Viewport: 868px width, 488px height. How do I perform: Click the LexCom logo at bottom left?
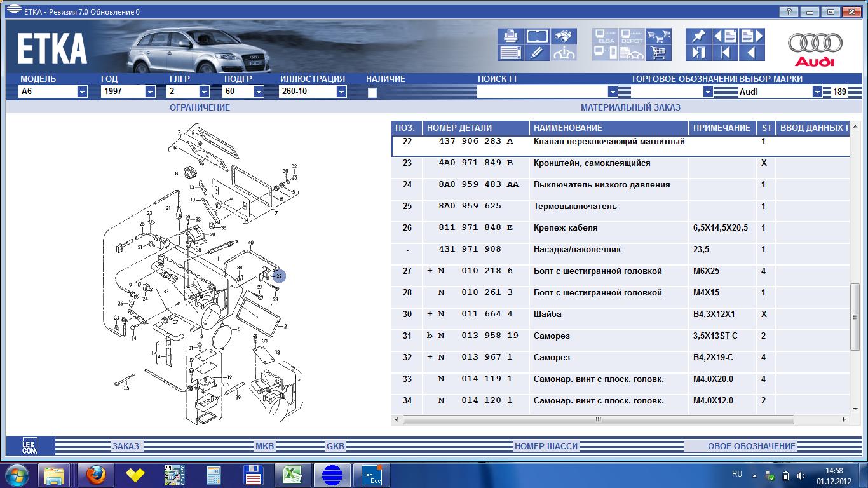30,445
